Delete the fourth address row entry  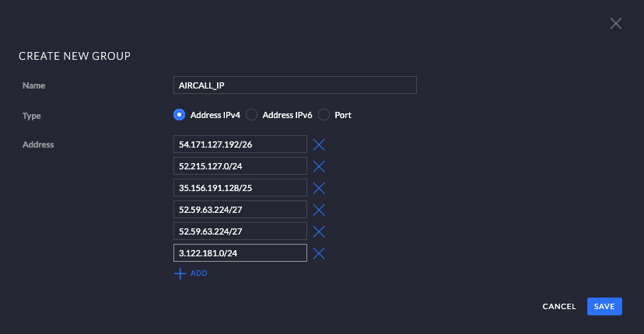coord(318,210)
